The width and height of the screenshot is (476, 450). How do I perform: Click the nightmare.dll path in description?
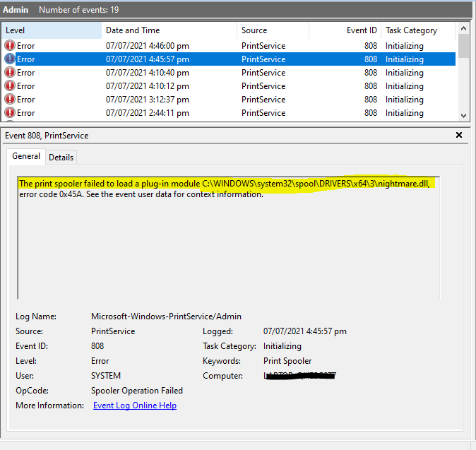pyautogui.click(x=316, y=184)
